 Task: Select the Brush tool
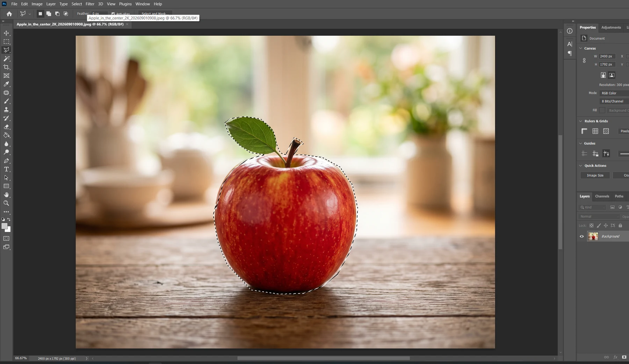point(6,101)
